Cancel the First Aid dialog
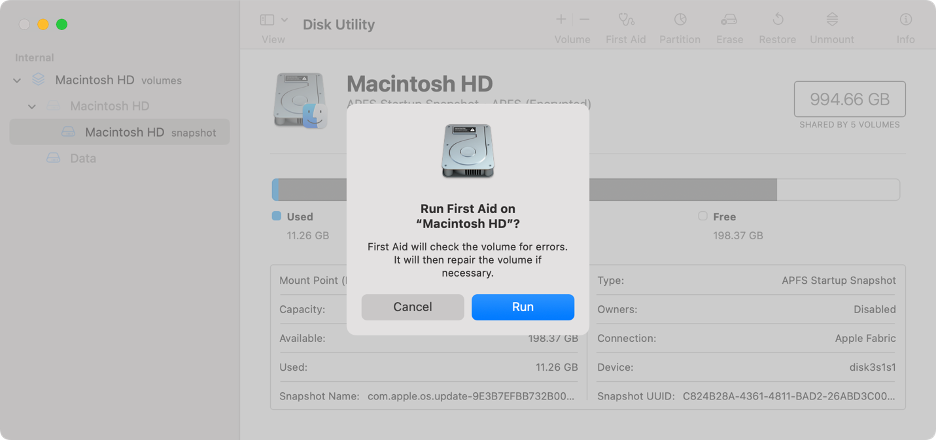Screen dimensions: 936x440 (x=412, y=307)
